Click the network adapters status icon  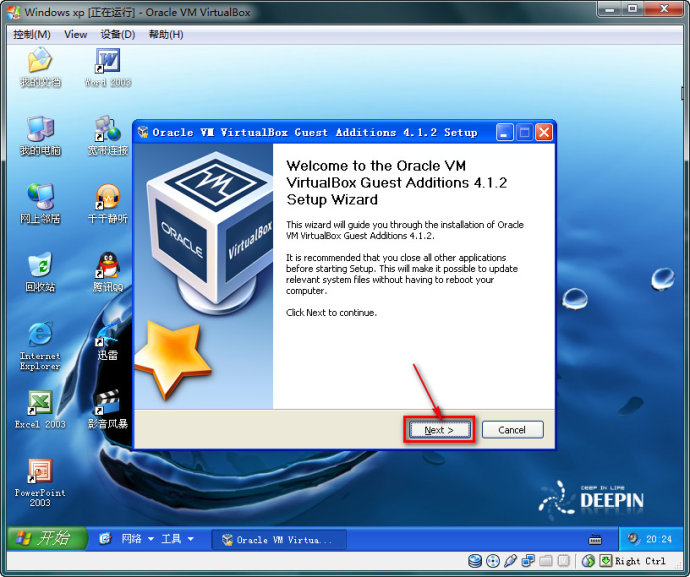coord(528,561)
